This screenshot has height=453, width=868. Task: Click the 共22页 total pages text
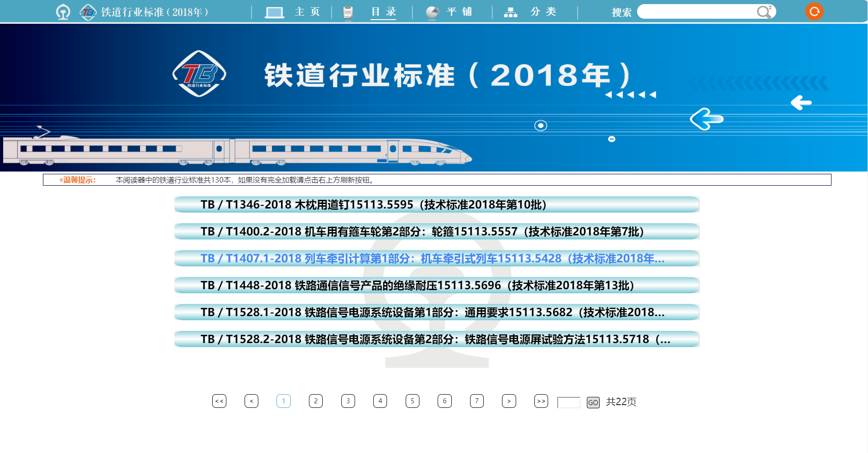coord(621,402)
